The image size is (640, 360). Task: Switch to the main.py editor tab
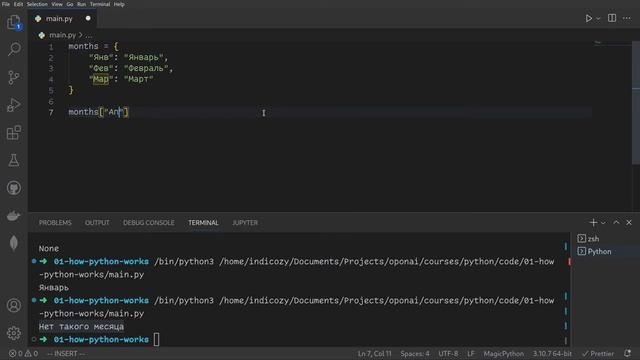click(x=59, y=19)
